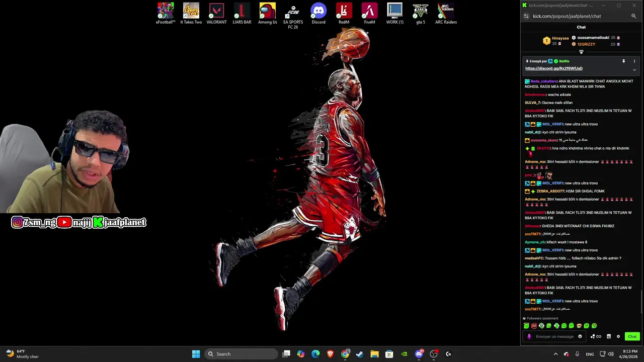Image resolution: width=644 pixels, height=362 pixels.
Task: Click the RedM desktop icon
Action: click(344, 14)
